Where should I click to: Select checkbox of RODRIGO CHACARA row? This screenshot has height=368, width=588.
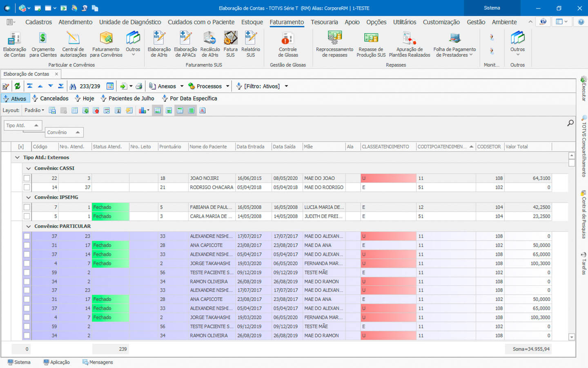[x=27, y=187]
